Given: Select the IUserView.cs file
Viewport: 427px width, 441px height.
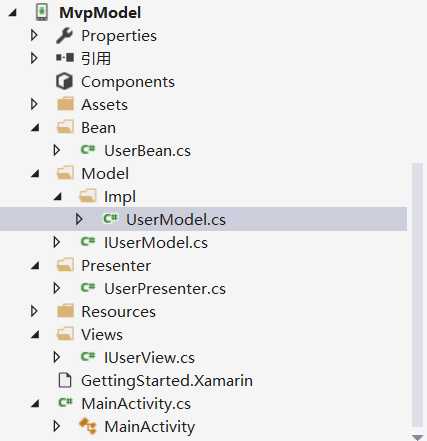Looking at the screenshot, I should tap(149, 357).
